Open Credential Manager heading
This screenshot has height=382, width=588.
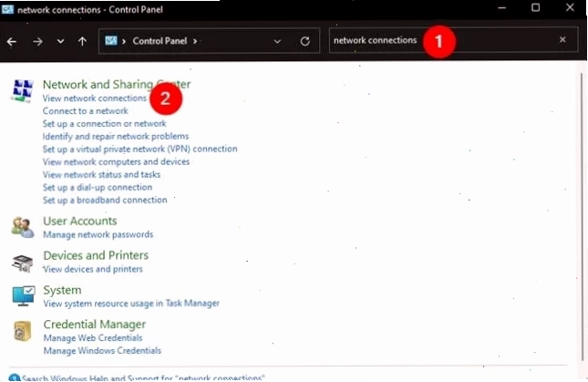(x=95, y=325)
